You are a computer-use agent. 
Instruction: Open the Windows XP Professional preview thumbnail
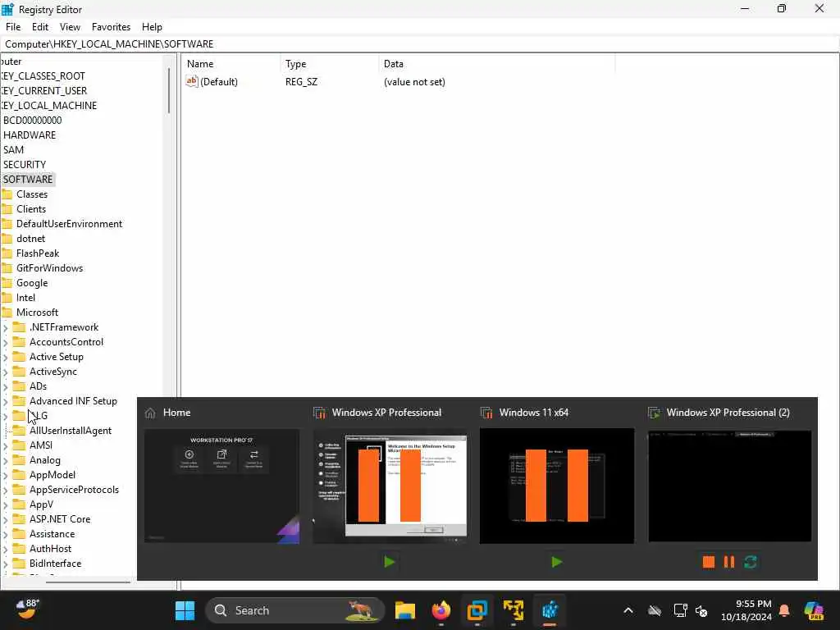[390, 486]
